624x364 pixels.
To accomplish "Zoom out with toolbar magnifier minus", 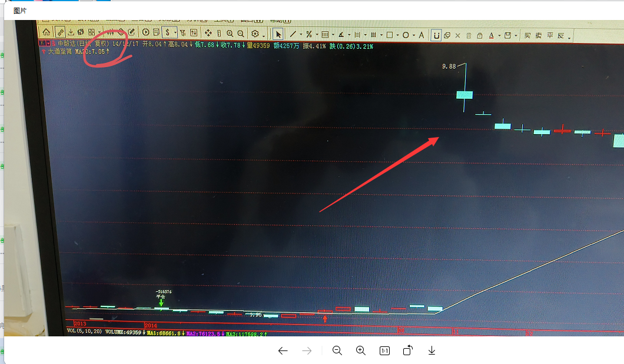I will coord(241,34).
